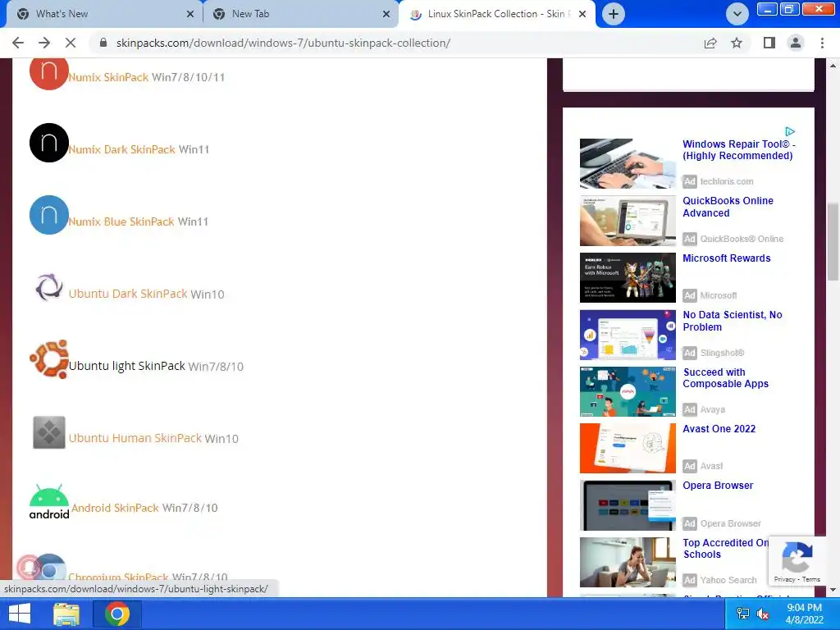Open the QuickBooks Online Advanced ad
Image resolution: width=840 pixels, height=630 pixels.
(728, 207)
